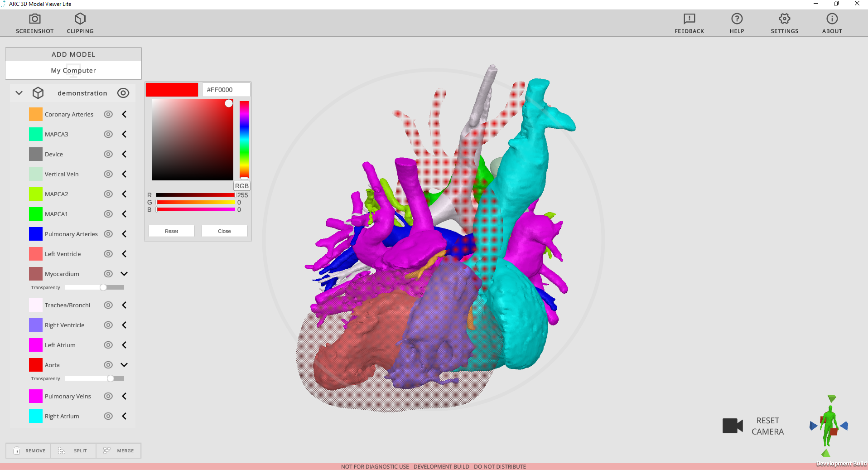Click the Reset Camera icon
This screenshot has width=868, height=470.
click(x=733, y=425)
